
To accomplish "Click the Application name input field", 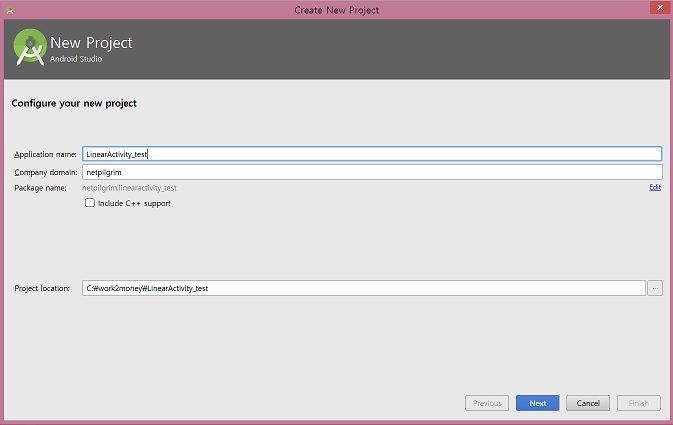I will pyautogui.click(x=372, y=154).
